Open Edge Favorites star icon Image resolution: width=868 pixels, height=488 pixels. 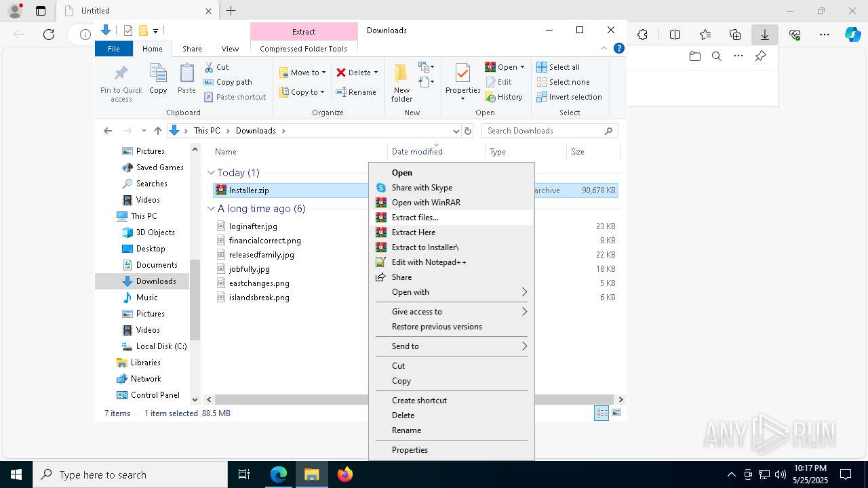[705, 35]
